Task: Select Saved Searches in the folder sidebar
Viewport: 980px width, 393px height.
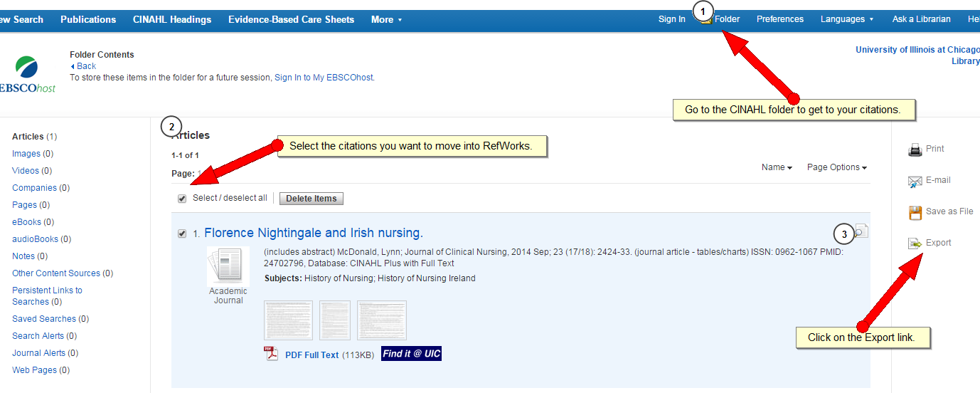Action: point(50,319)
